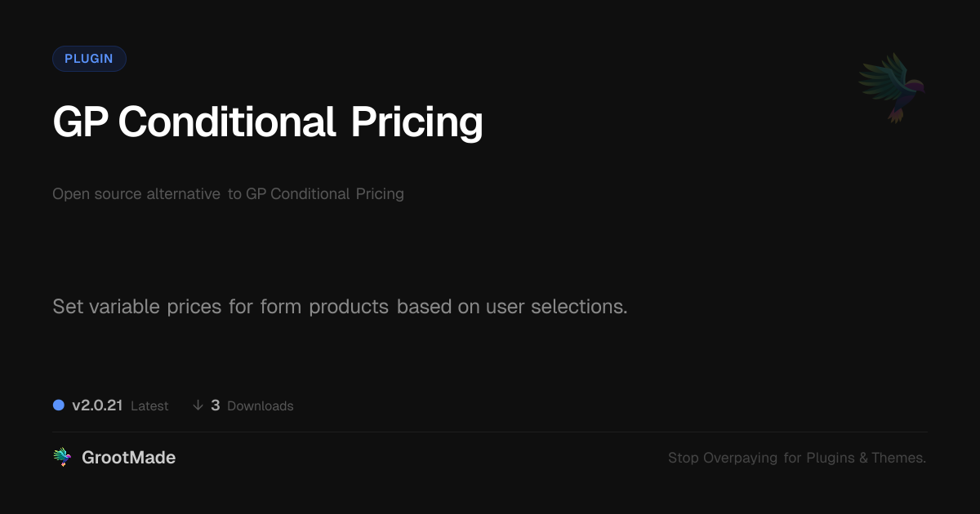Select the GP Conditional Pricing main heading
The height and width of the screenshot is (514, 980).
tap(267, 122)
